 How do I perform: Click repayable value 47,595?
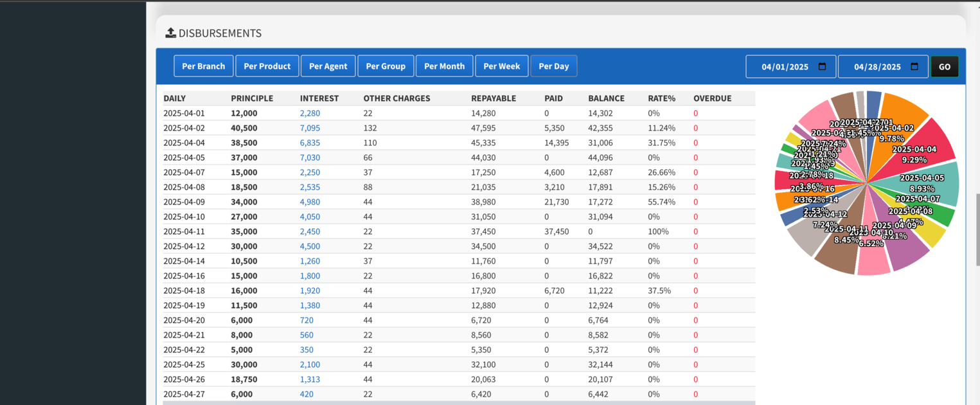click(x=484, y=128)
